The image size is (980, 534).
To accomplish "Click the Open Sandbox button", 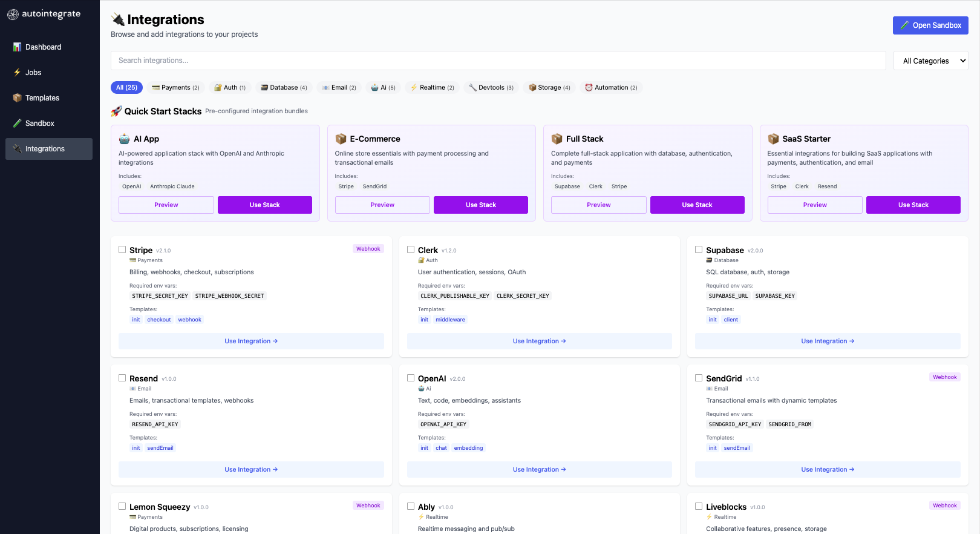I will click(x=930, y=25).
